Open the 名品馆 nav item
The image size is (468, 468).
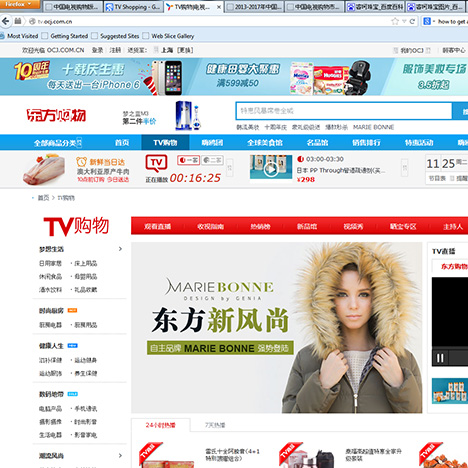tap(317, 143)
